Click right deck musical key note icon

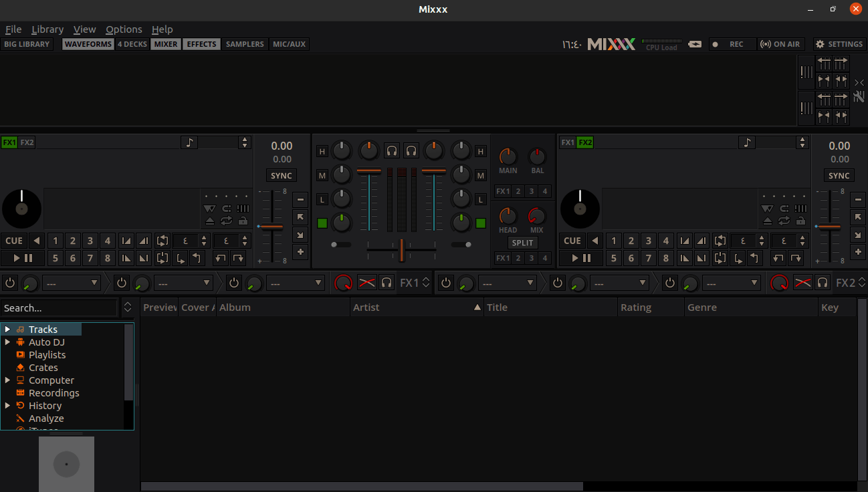coord(747,142)
